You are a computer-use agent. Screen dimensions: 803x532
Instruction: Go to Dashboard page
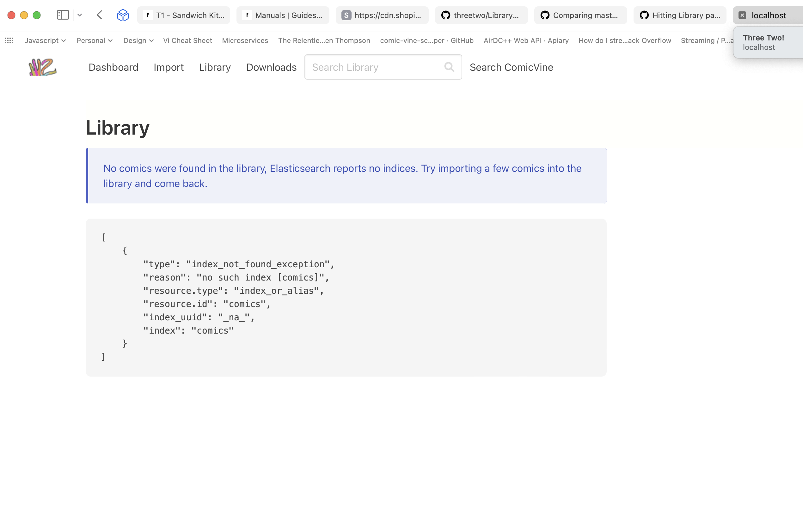113,67
